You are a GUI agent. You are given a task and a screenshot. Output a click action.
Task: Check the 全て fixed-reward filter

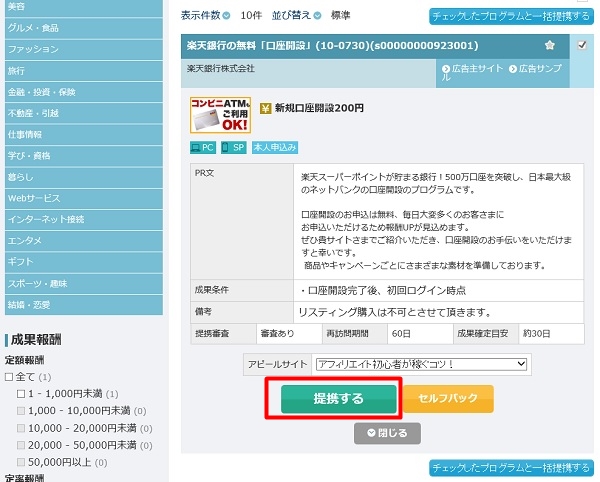point(9,377)
